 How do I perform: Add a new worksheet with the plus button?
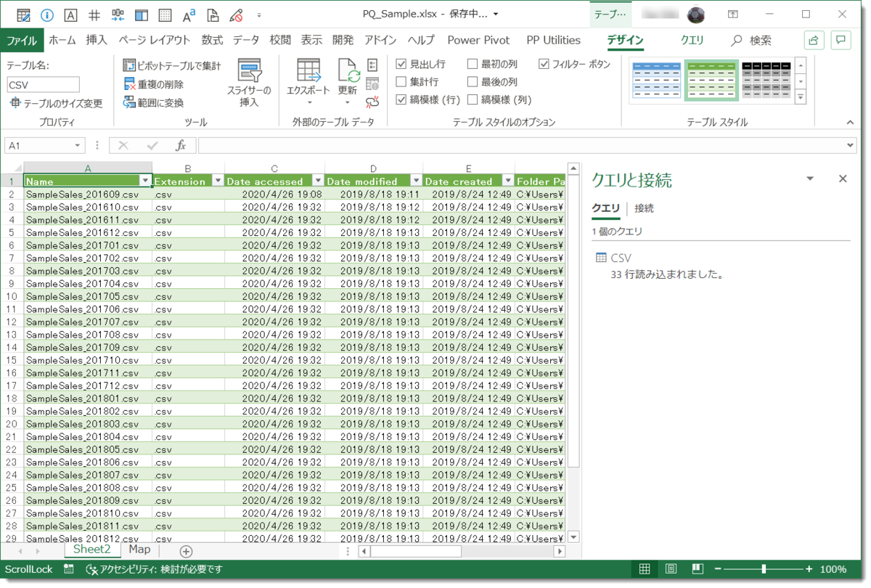click(x=185, y=550)
